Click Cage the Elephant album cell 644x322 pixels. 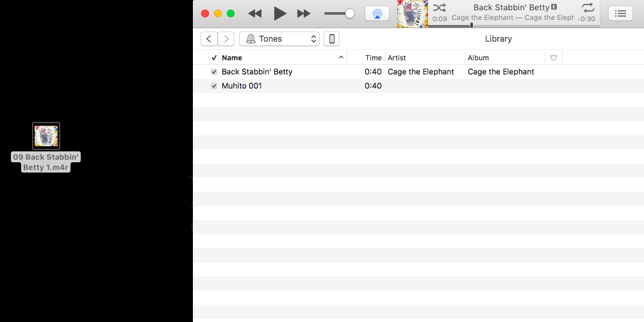(501, 72)
